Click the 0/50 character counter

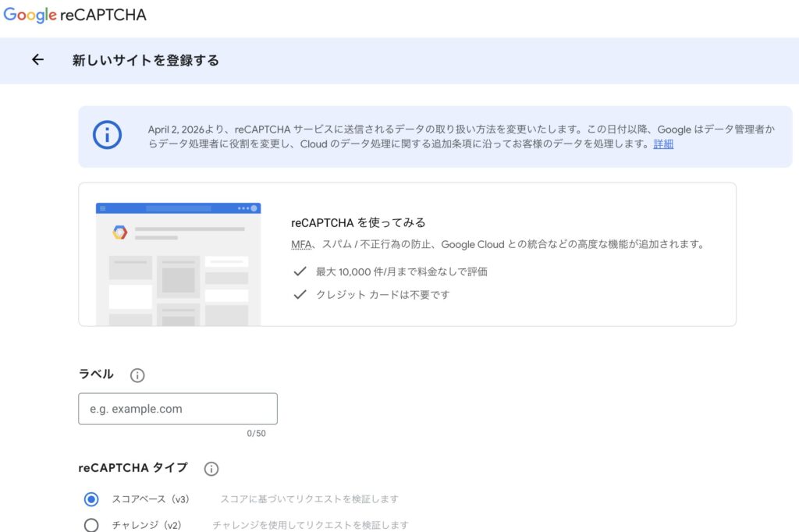click(256, 434)
